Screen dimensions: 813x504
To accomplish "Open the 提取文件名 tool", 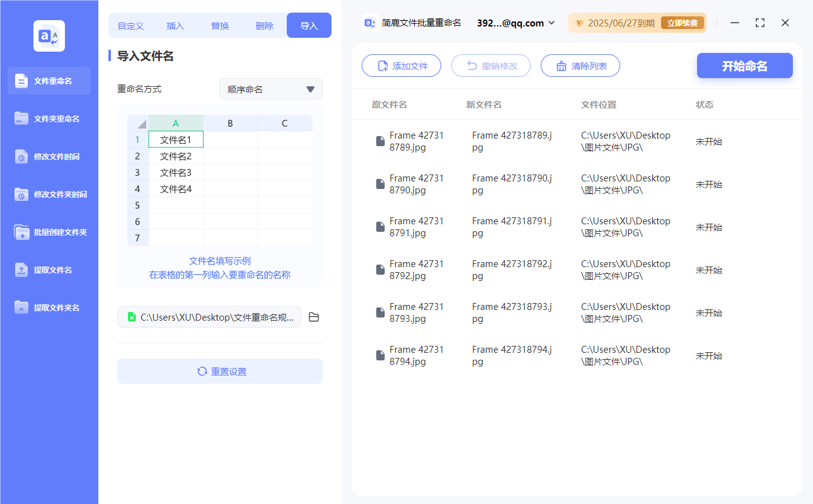I will [49, 270].
